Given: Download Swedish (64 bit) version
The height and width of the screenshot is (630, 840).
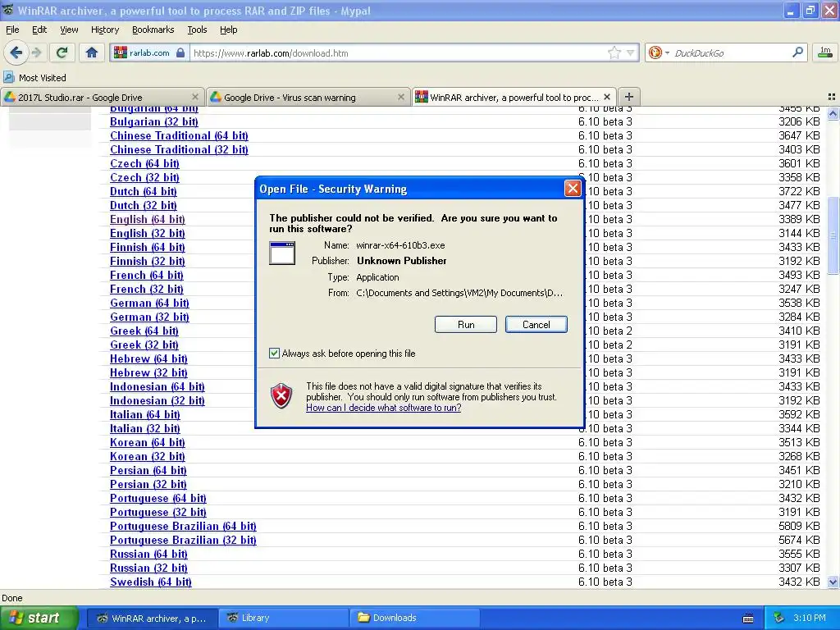Looking at the screenshot, I should 151,582.
